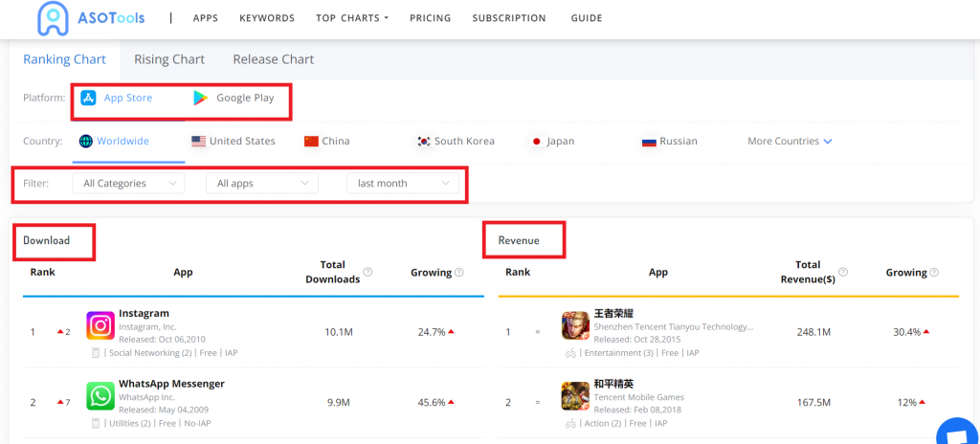The height and width of the screenshot is (444, 980).
Task: Select the Google Play platform icon
Action: point(201,98)
